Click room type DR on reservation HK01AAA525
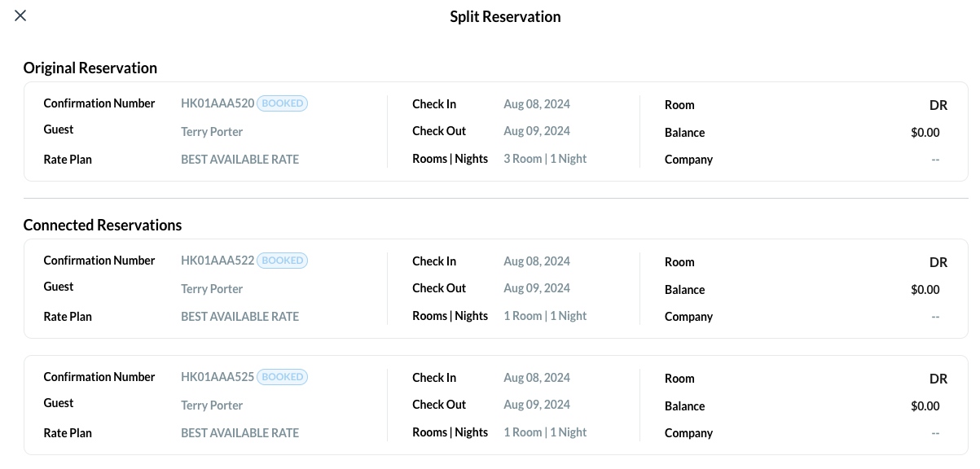The image size is (980, 469). (938, 379)
